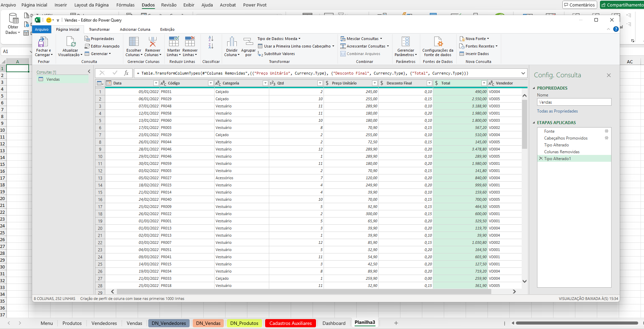
Task: Open the Preço Unitário column filter dropdown
Action: (x=374, y=83)
